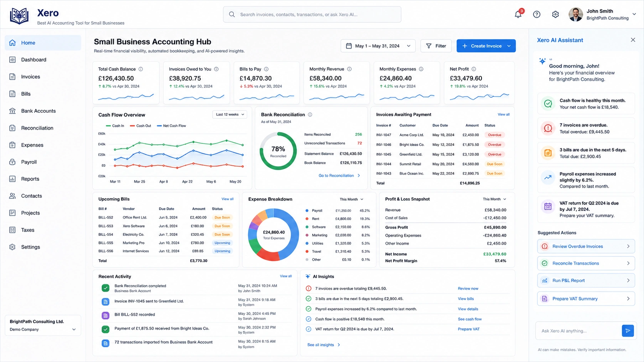Click Prepare VAT Summary action

coord(586,299)
